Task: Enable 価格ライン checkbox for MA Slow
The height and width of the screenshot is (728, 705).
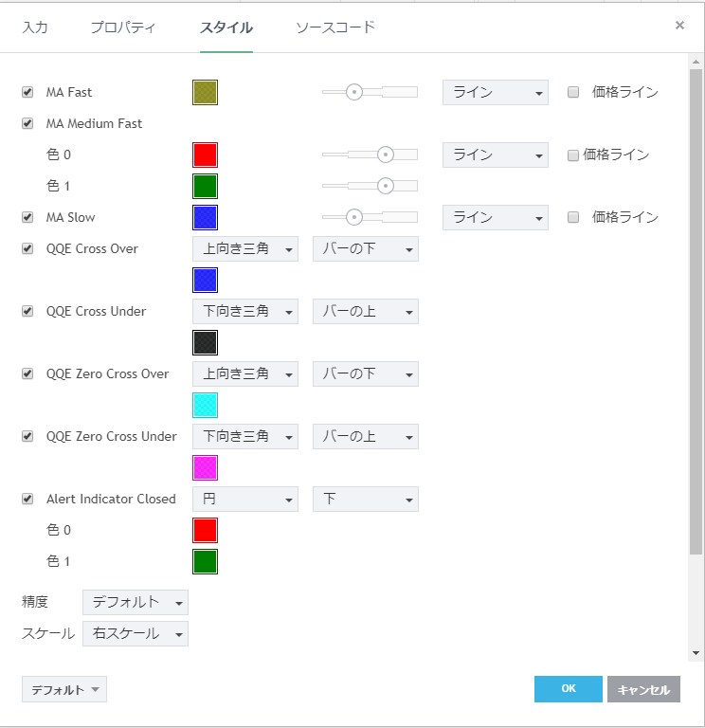Action: (573, 217)
